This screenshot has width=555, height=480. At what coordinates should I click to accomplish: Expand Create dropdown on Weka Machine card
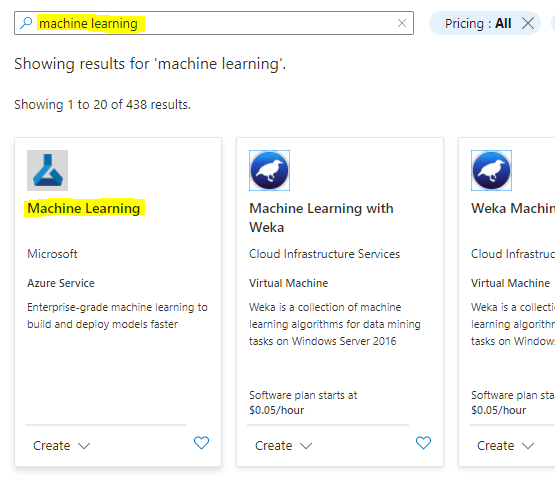[x=506, y=446]
